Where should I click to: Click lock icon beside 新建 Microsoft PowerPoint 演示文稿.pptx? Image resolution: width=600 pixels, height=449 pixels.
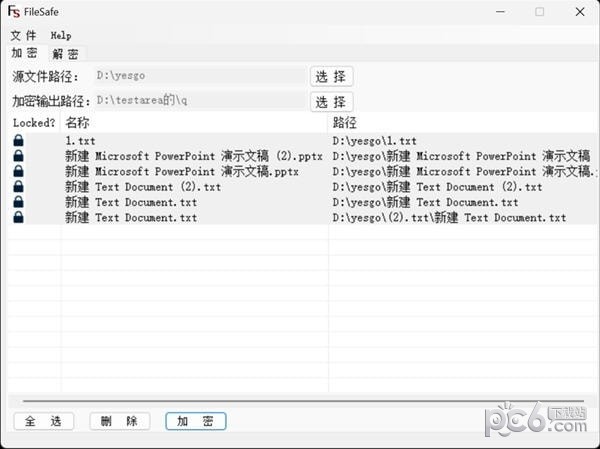pos(18,171)
